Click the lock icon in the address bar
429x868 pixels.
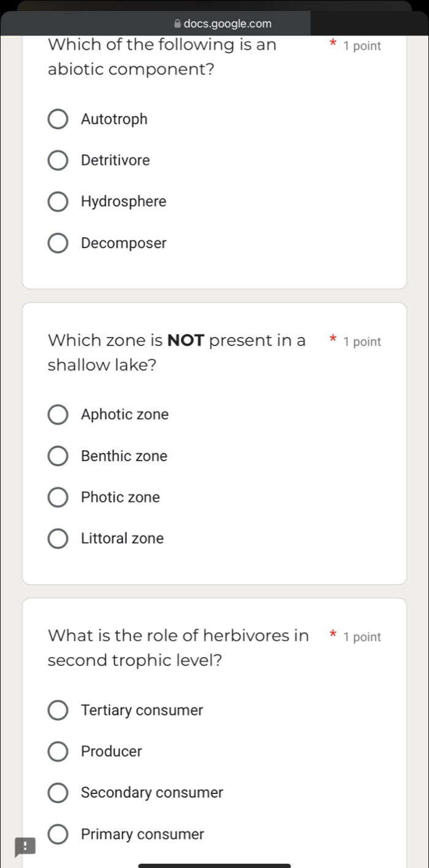[x=177, y=24]
